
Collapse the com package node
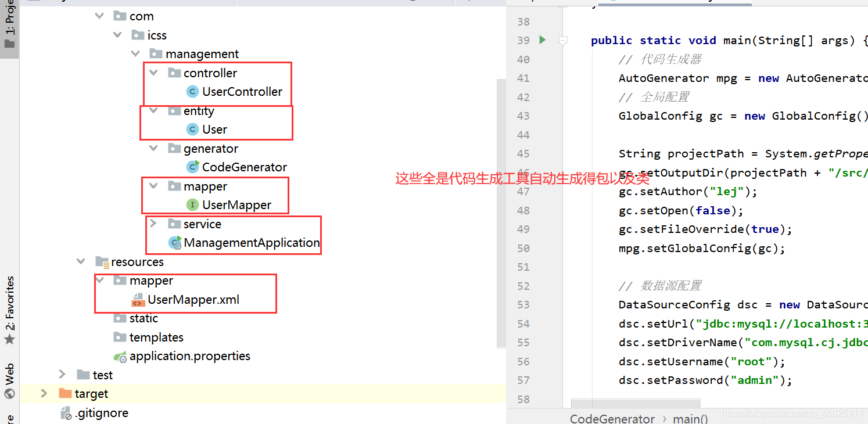(99, 16)
